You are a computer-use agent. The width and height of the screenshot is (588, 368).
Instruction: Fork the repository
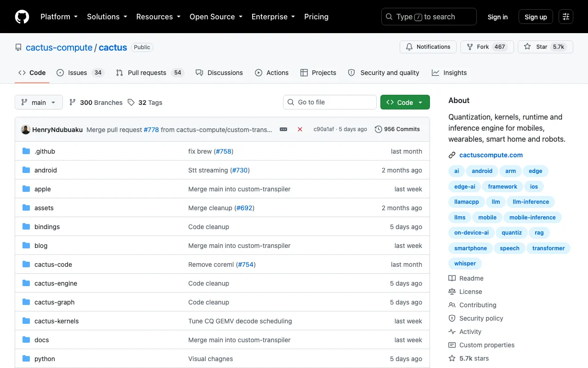click(487, 47)
